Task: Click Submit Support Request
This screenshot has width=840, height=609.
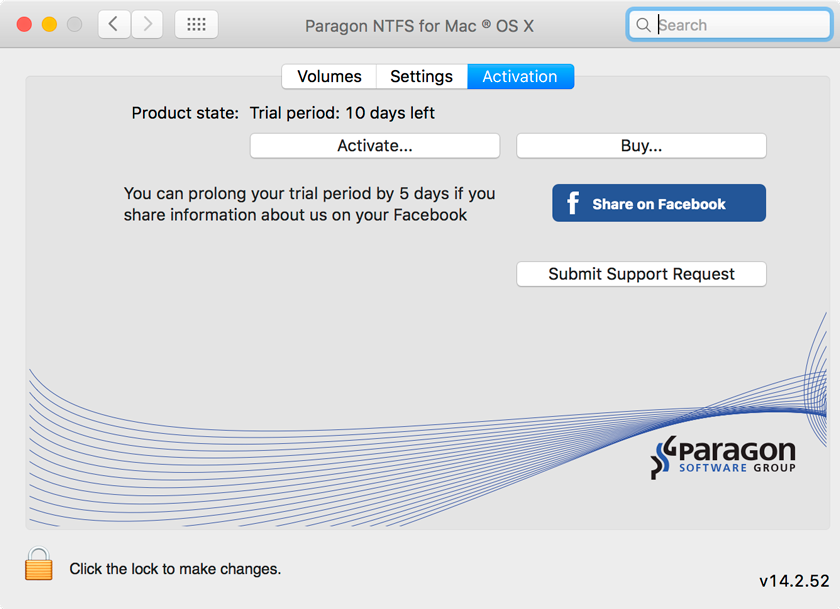Action: click(640, 273)
